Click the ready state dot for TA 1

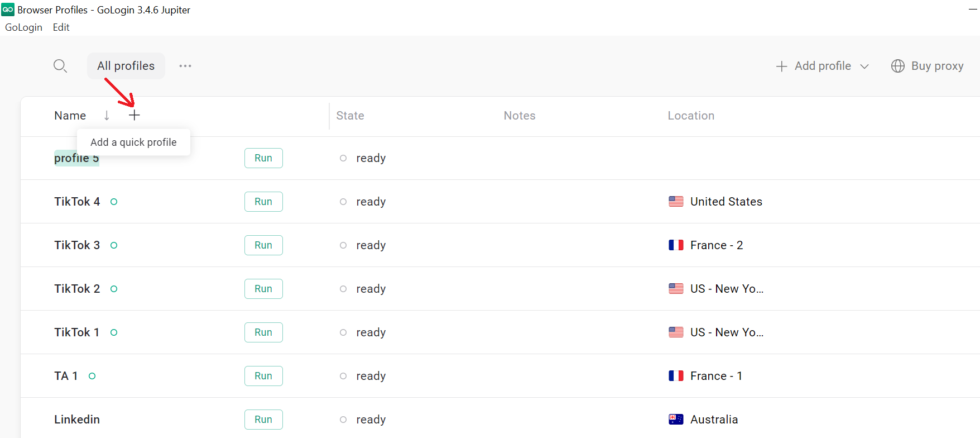[x=343, y=376]
